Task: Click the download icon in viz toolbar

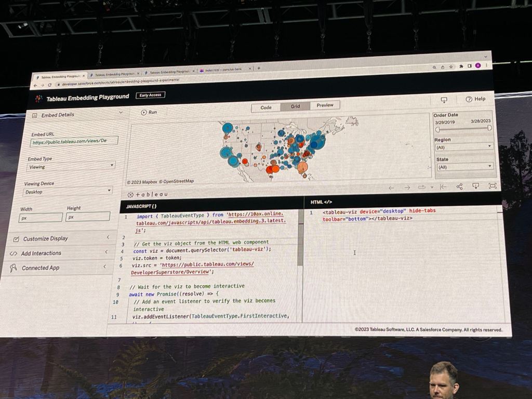Action: [x=475, y=186]
